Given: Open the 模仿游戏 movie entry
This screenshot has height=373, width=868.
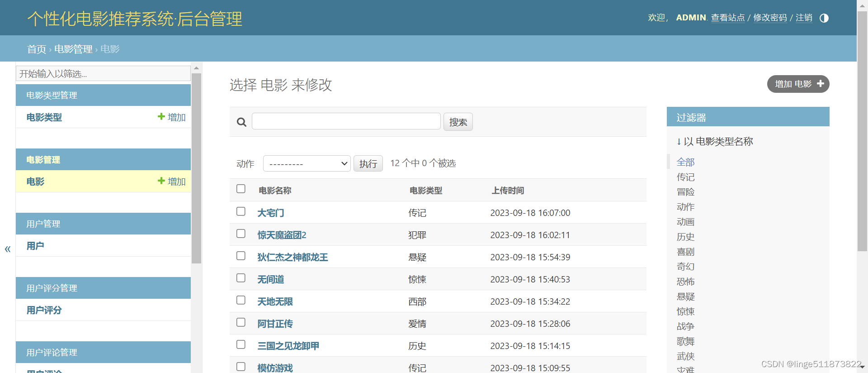Looking at the screenshot, I should click(275, 368).
